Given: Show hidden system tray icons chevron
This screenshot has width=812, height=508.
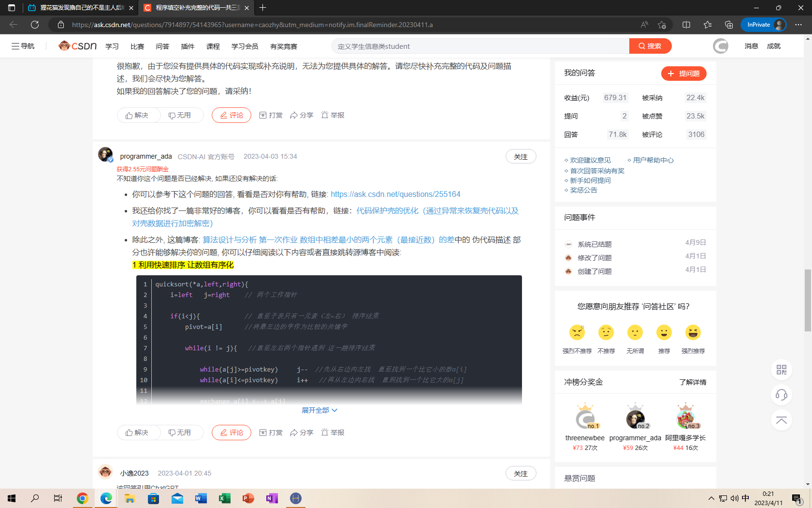Looking at the screenshot, I should click(711, 498).
